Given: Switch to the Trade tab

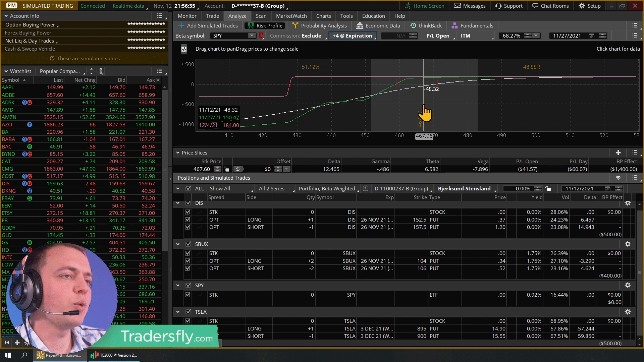Looking at the screenshot, I should click(x=212, y=16).
